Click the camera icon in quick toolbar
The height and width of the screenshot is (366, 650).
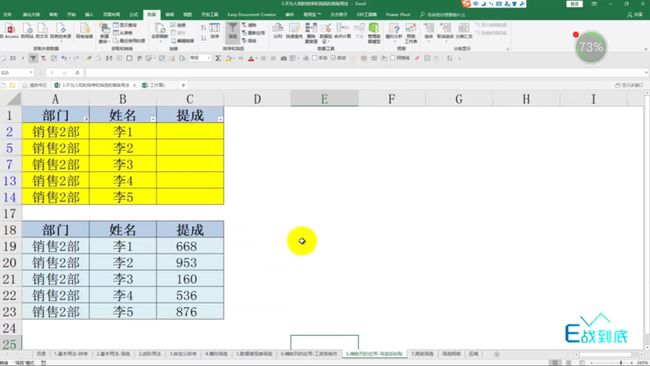[x=284, y=58]
